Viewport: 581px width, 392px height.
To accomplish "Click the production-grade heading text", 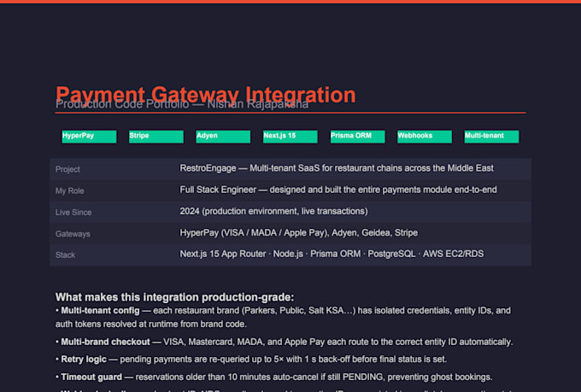I will tap(174, 297).
